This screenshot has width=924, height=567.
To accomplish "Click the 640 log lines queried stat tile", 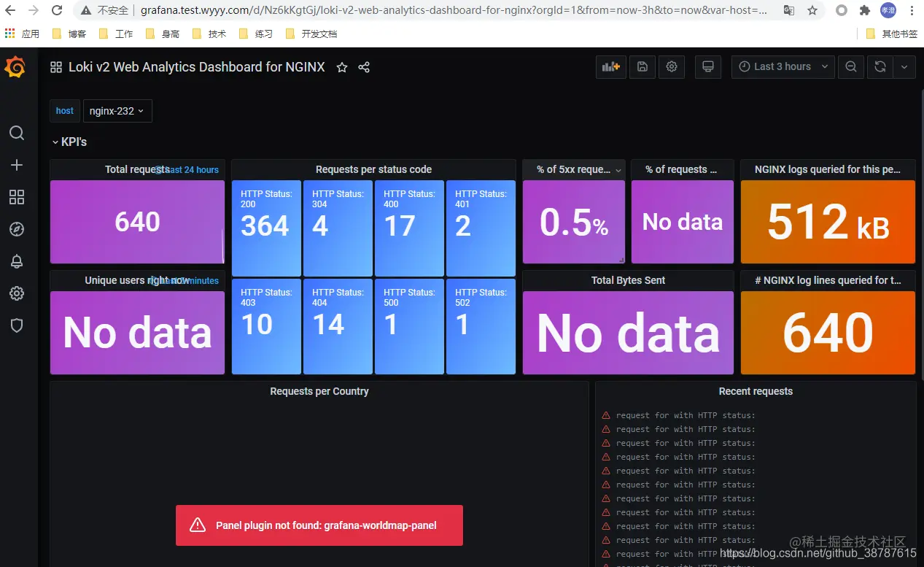I will point(828,333).
